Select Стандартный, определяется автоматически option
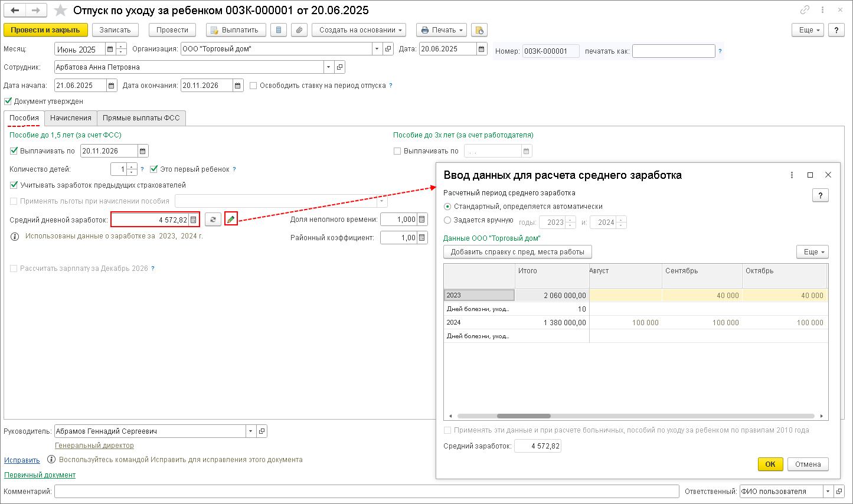The image size is (853, 504). (x=447, y=207)
